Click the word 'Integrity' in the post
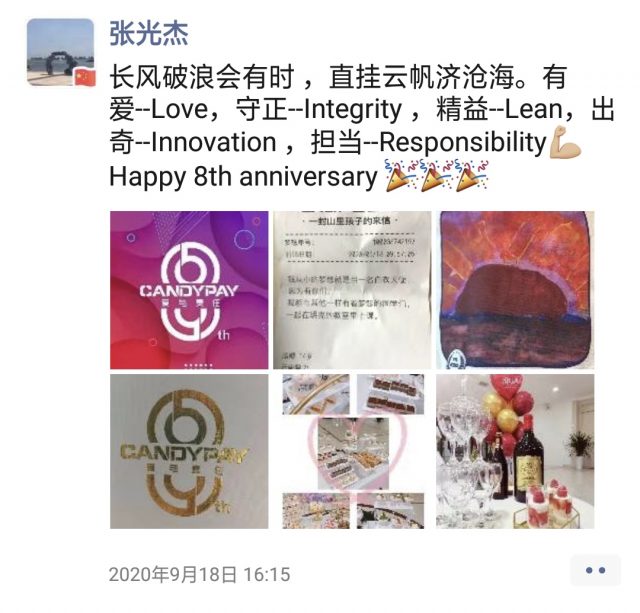640x613 pixels. point(353,110)
